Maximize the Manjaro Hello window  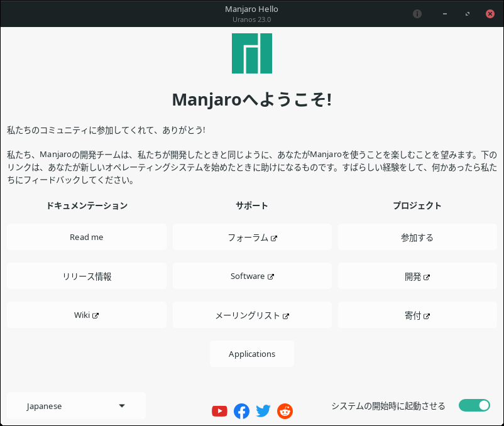point(468,14)
